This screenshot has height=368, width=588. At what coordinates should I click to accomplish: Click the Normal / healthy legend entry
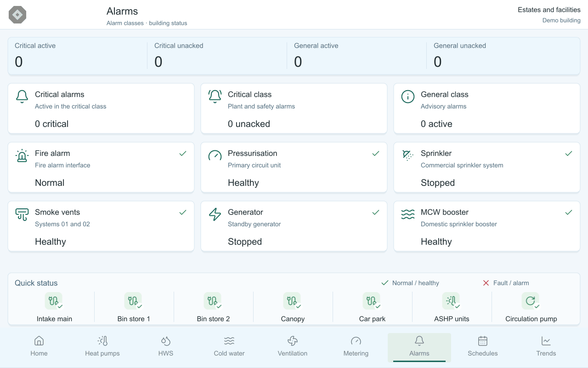pos(410,283)
